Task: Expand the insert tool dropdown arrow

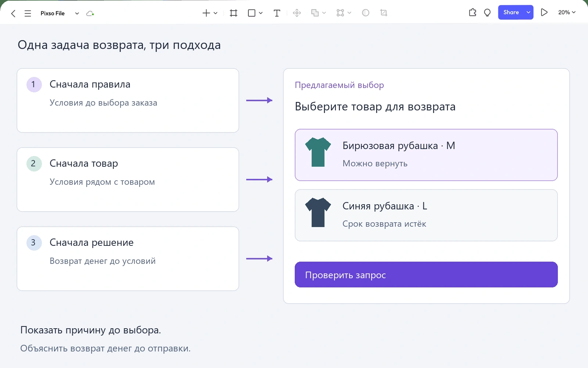Action: pyautogui.click(x=215, y=13)
